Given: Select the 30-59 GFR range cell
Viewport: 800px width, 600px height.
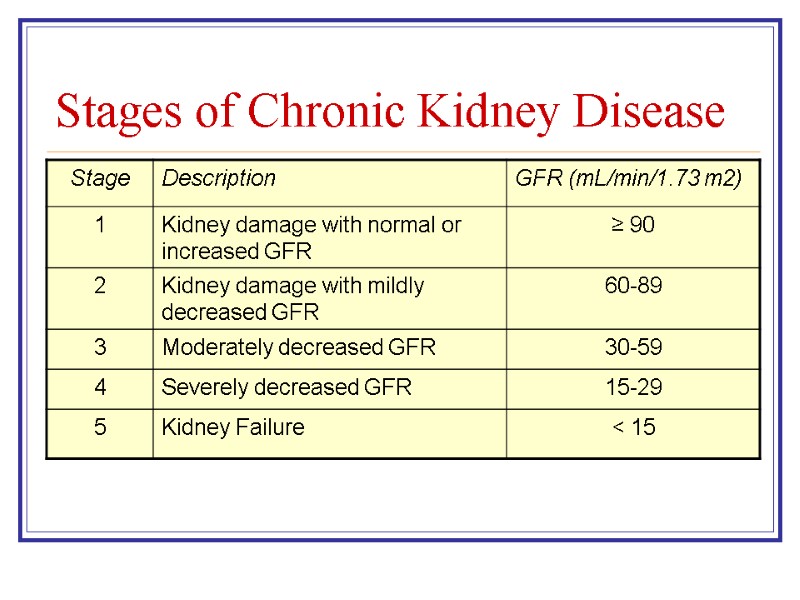Looking at the screenshot, I should coord(632,348).
